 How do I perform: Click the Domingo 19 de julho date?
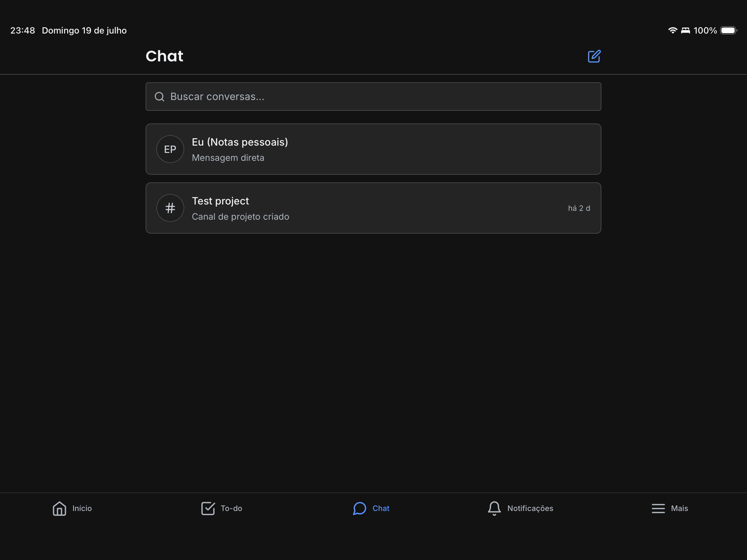click(84, 30)
